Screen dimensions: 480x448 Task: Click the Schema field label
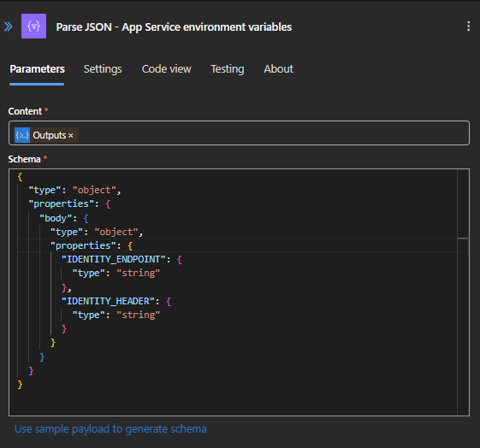coord(25,159)
